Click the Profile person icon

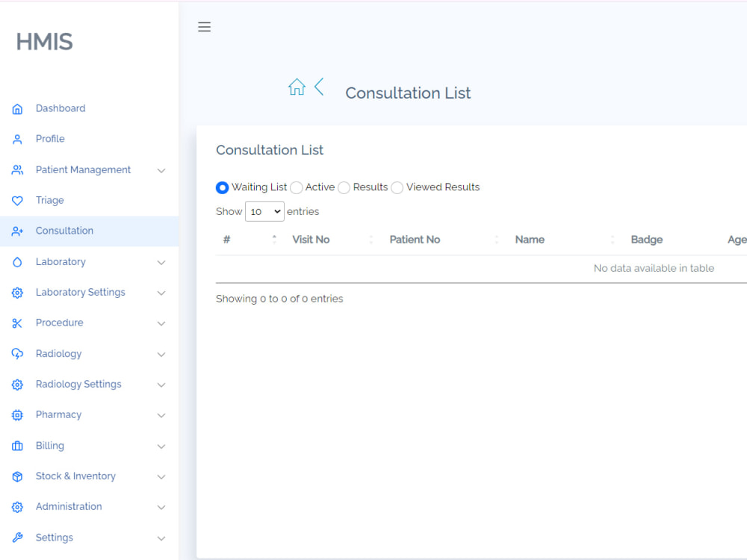tap(17, 139)
